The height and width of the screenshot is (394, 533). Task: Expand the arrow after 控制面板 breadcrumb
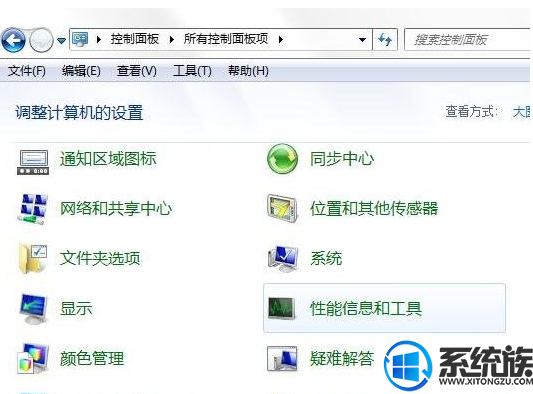tap(172, 39)
